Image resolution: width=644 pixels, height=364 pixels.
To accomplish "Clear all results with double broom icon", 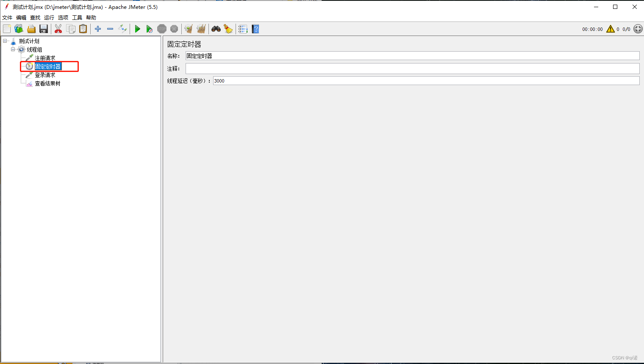I will [x=201, y=29].
